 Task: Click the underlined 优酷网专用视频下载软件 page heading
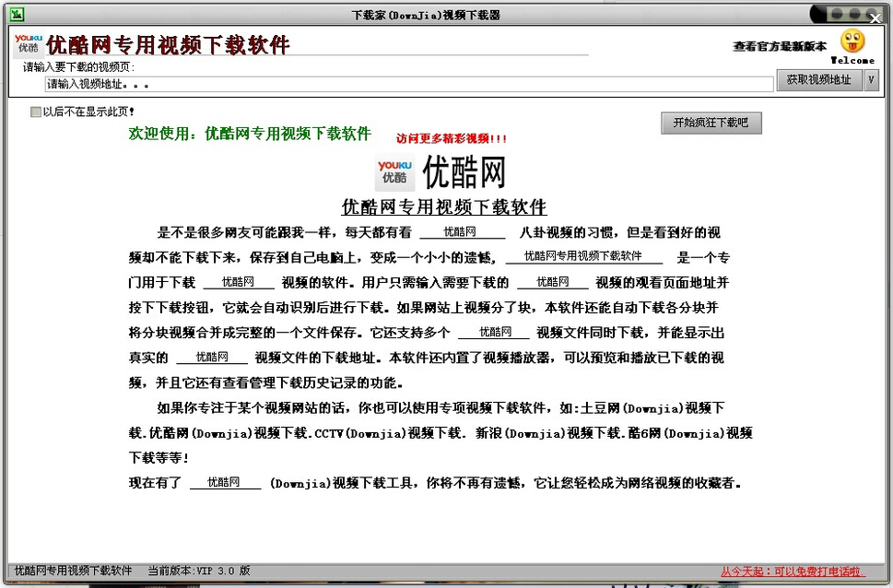click(x=444, y=207)
